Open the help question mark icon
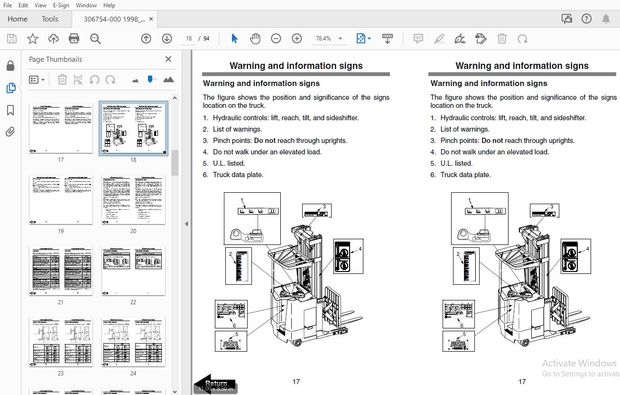 [x=586, y=19]
